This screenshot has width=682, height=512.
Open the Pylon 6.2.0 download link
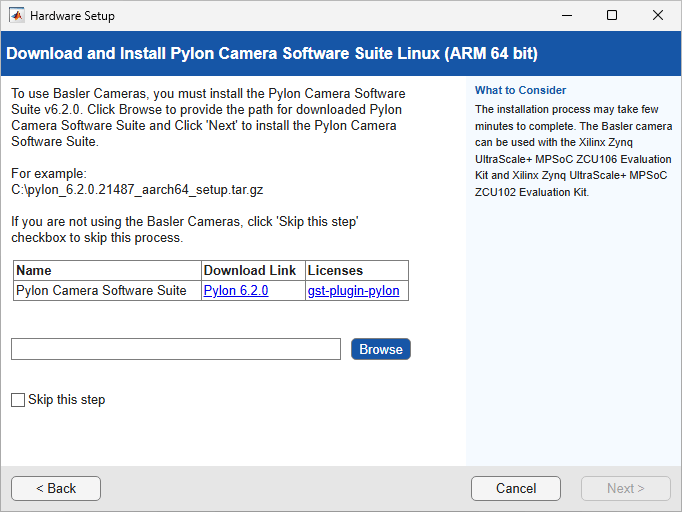pyautogui.click(x=236, y=291)
